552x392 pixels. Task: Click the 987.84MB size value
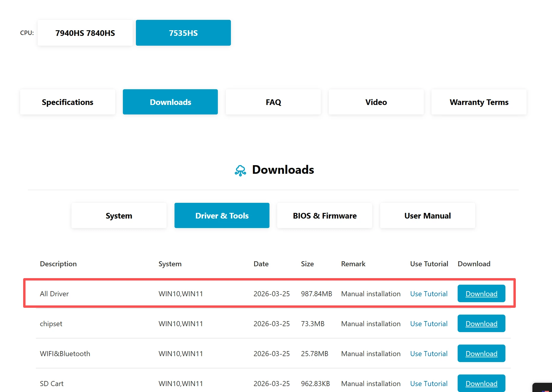(x=316, y=294)
